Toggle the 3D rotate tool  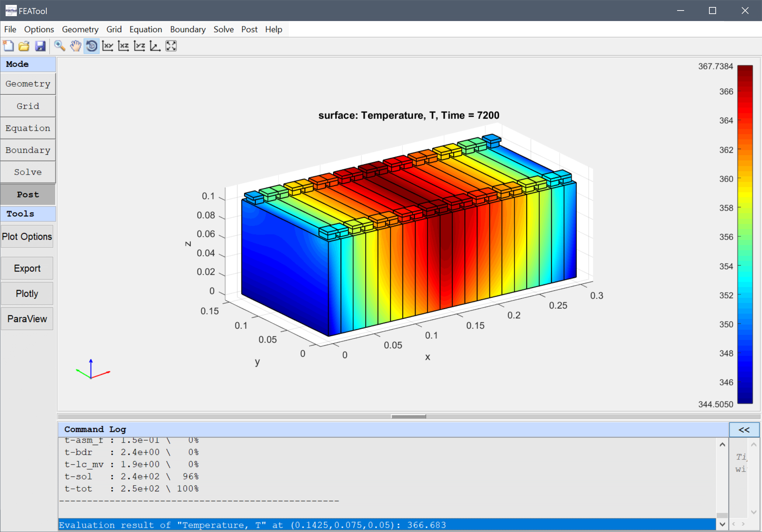tap(91, 46)
